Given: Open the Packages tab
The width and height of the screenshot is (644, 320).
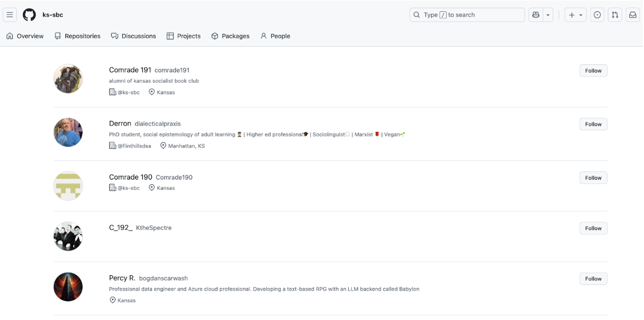Looking at the screenshot, I should click(230, 36).
